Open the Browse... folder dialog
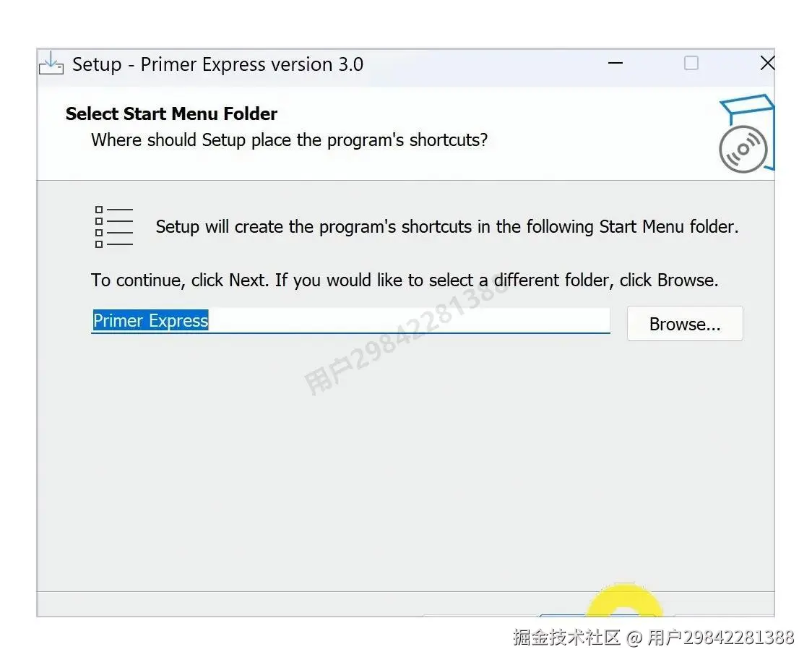Viewport: 812px width, 665px height. tap(685, 324)
